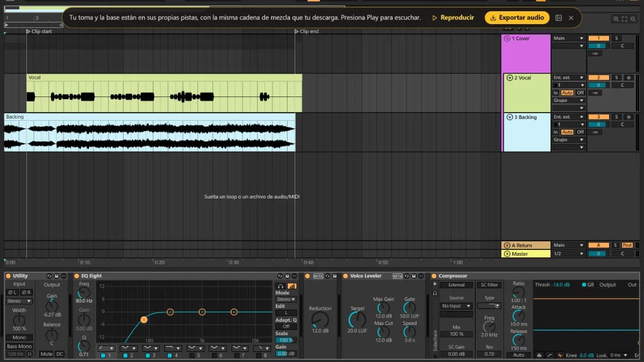Viewport: 644px width, 362px height.
Task: Enable EQ Eight audition headphone mode
Action: 281,286
